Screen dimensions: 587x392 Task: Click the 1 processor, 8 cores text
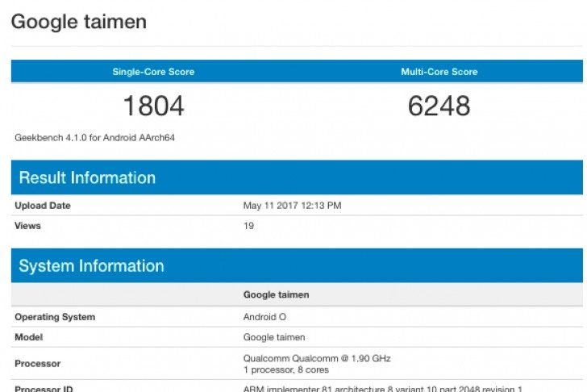point(285,369)
